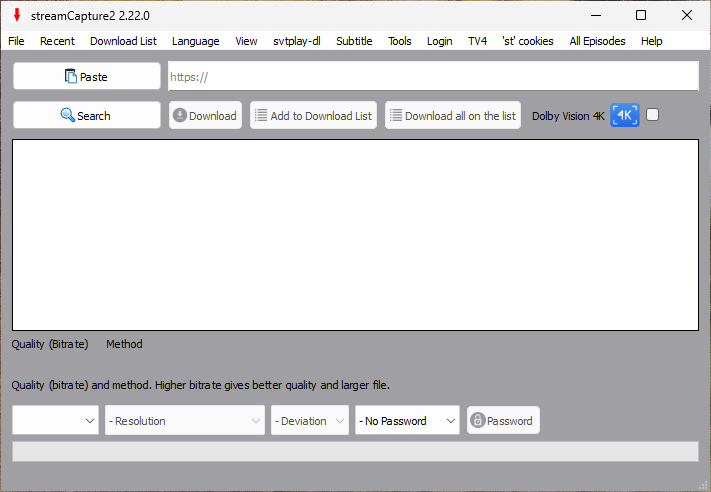Screen dimensions: 711x492
Task: Open the Login menu
Action: coord(439,41)
